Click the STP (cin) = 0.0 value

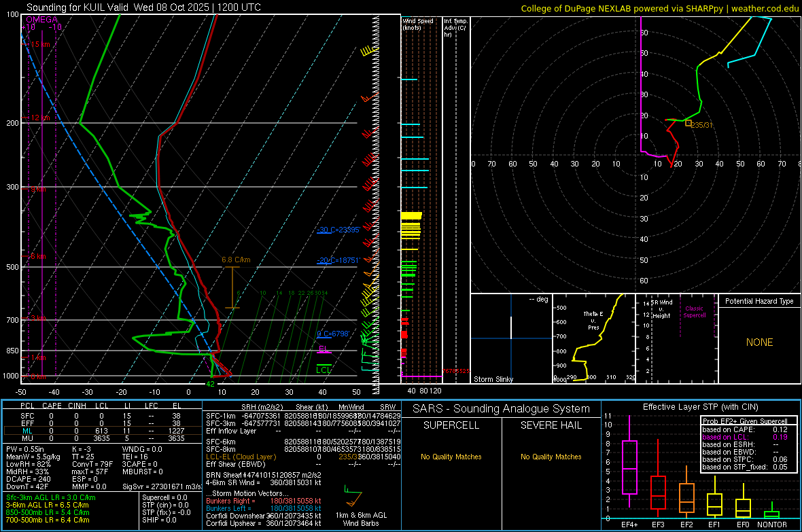[x=165, y=505]
